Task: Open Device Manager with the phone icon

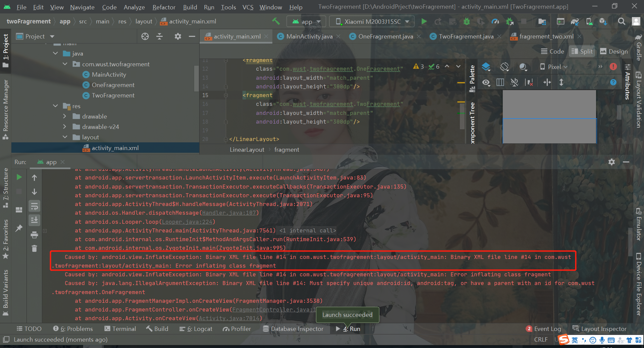Action: click(589, 21)
